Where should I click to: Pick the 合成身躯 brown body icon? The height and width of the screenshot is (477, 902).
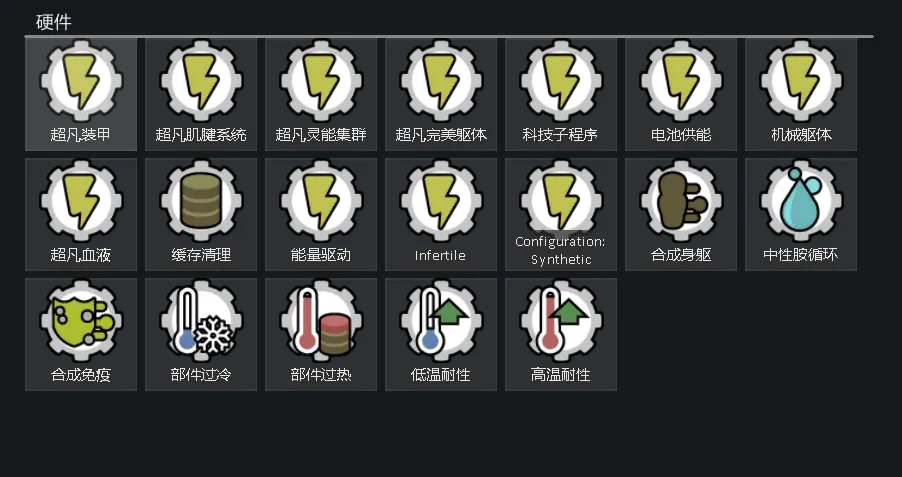click(x=681, y=202)
